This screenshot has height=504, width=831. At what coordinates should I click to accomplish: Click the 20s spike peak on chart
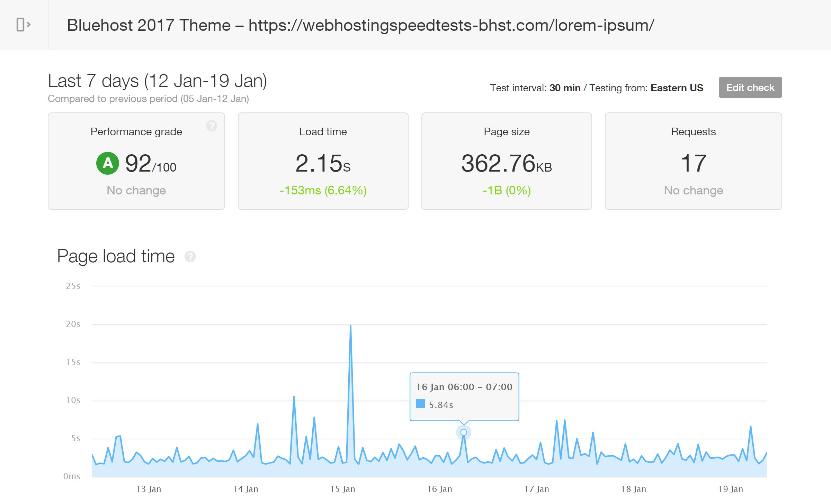(x=350, y=326)
